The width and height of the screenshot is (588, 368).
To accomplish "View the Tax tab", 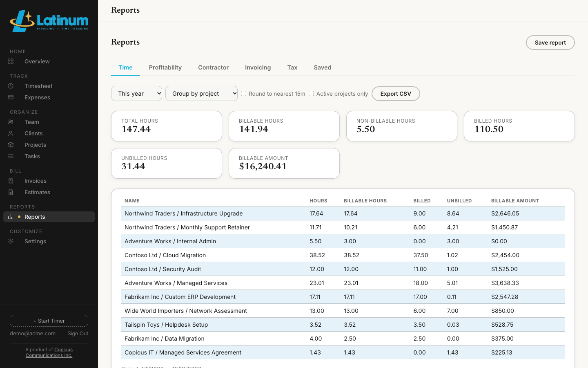I will [292, 67].
